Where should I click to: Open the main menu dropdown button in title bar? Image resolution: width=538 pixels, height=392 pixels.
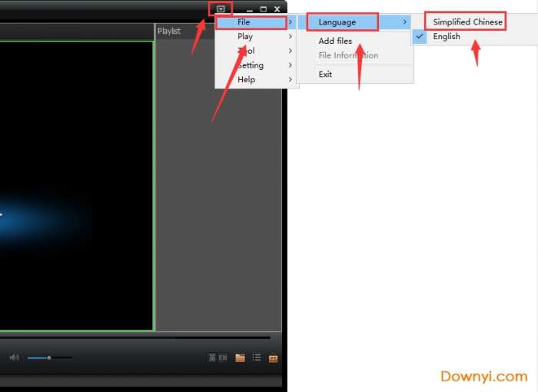click(221, 9)
